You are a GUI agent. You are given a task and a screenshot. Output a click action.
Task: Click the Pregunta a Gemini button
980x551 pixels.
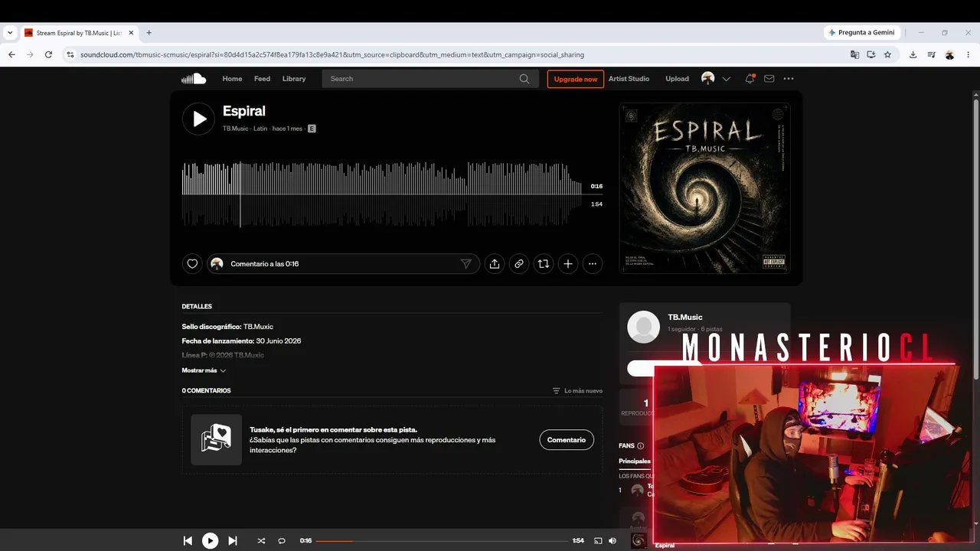point(861,33)
